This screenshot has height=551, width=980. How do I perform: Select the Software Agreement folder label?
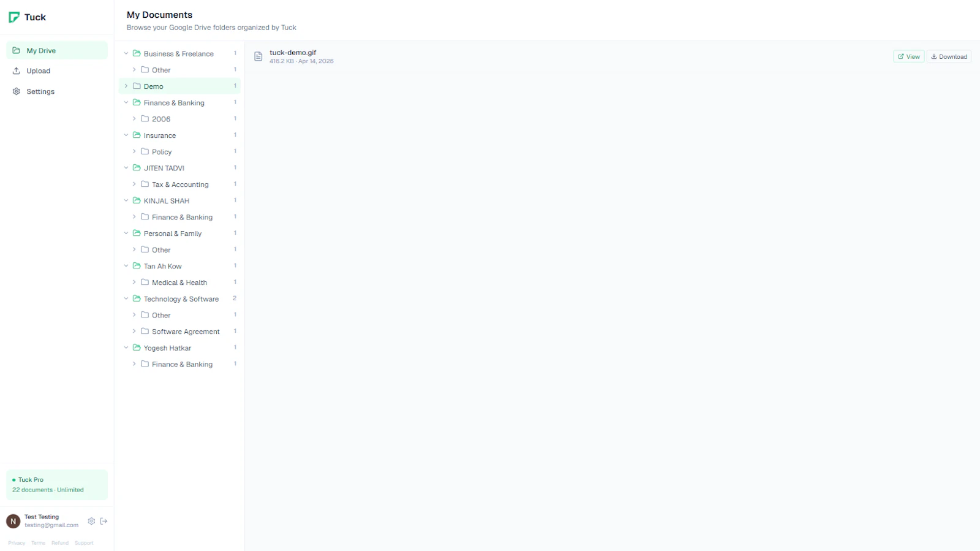pos(186,332)
